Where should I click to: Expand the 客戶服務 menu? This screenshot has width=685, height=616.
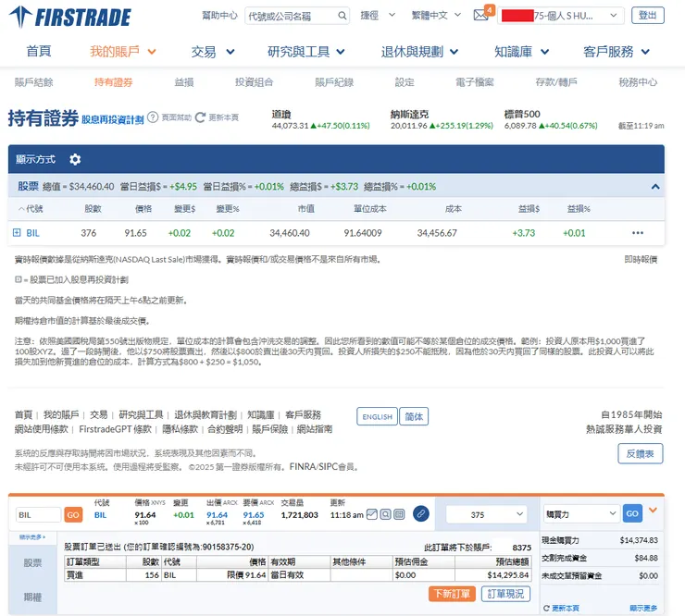tap(616, 52)
